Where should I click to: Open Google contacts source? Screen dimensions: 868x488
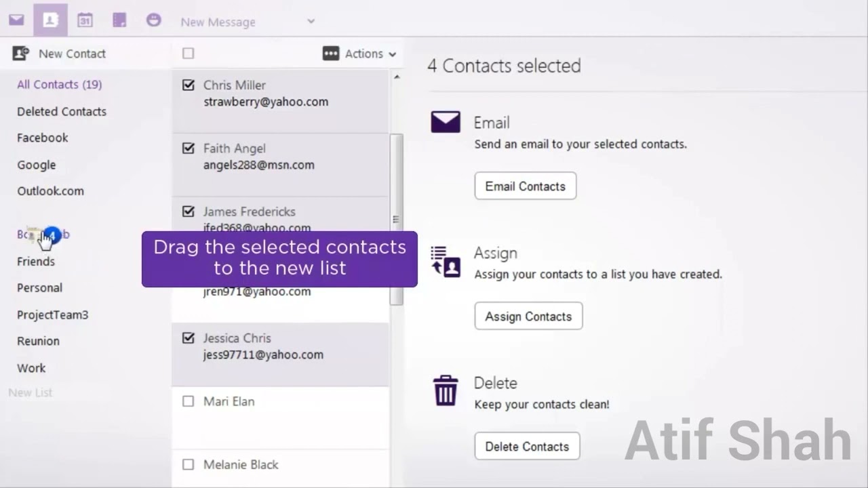[x=37, y=165]
